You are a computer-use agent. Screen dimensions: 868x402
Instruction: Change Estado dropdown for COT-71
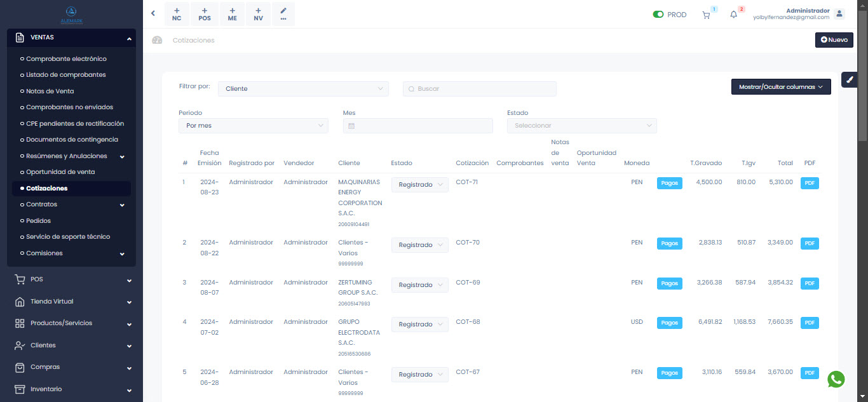click(419, 185)
